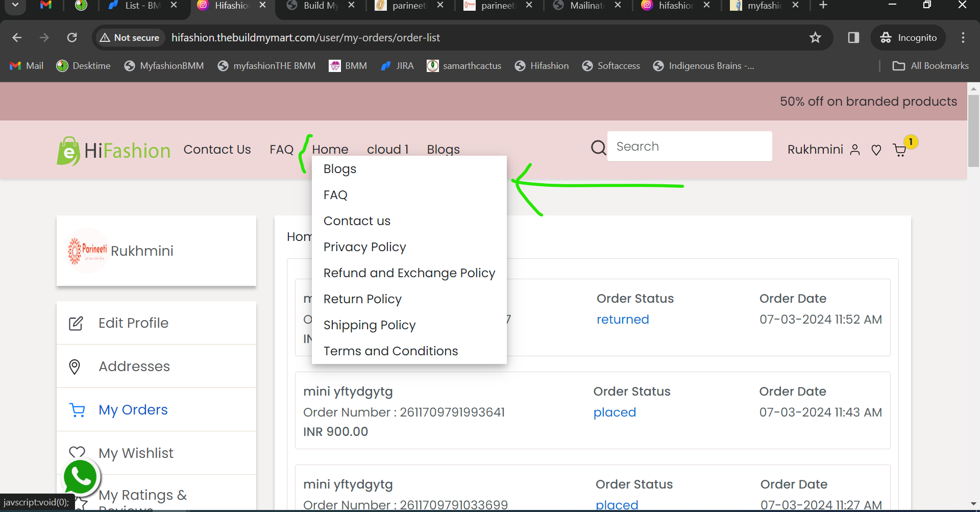Open the shopping cart icon
Screen dimensions: 980x512
point(899,150)
